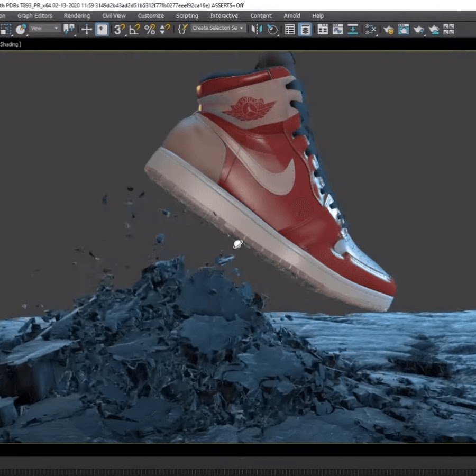Screen dimensions: 476x476
Task: Enable Percent Snap
Action: pyautogui.click(x=150, y=30)
